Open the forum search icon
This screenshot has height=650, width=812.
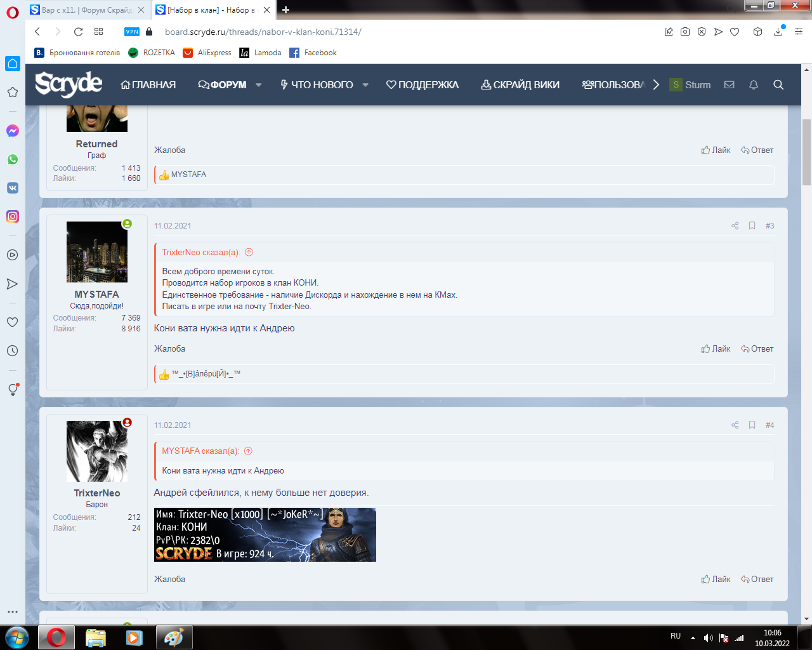tap(778, 85)
